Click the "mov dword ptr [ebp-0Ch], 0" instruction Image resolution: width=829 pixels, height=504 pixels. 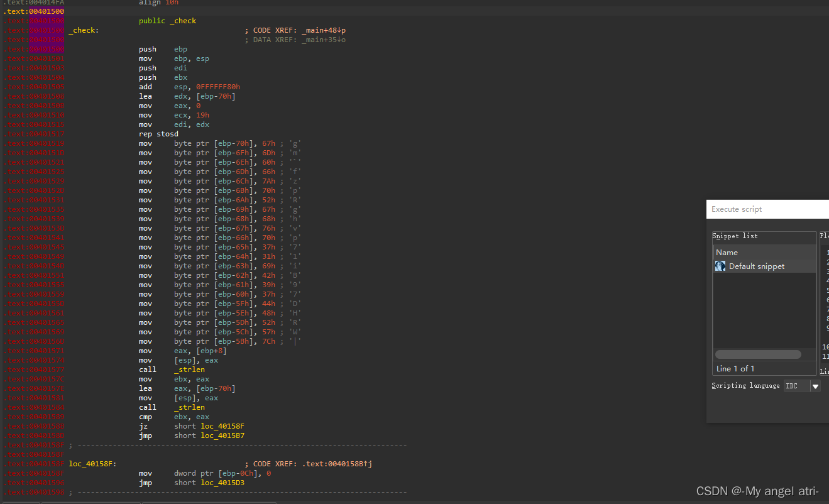coord(205,473)
